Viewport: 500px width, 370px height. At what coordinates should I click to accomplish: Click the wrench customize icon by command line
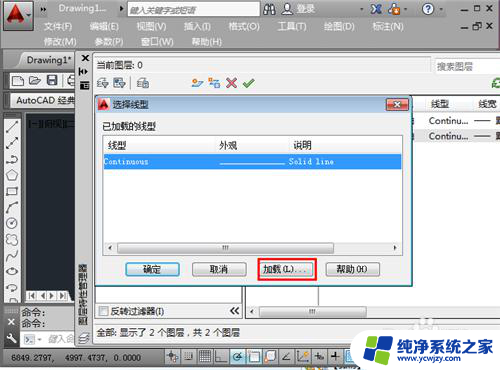(x=11, y=338)
